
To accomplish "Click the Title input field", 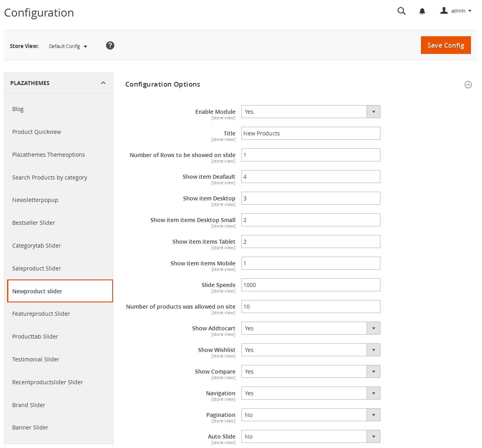I will pos(310,133).
